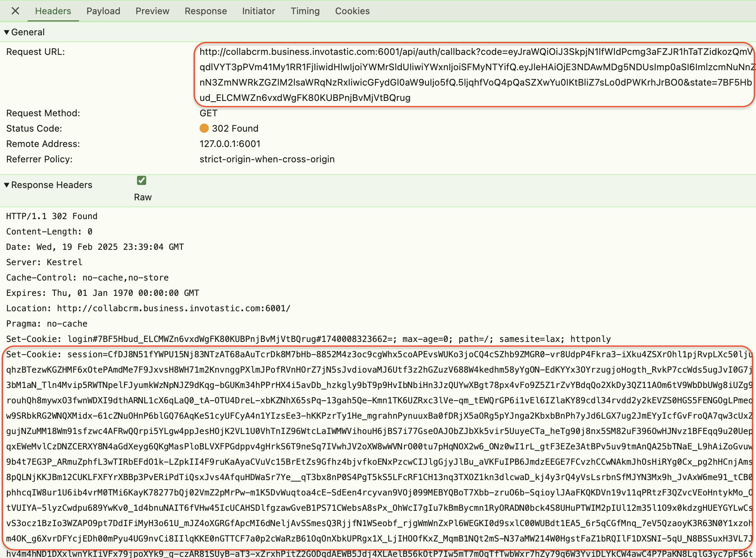
Task: Switch to the Payload tab
Action: click(103, 11)
